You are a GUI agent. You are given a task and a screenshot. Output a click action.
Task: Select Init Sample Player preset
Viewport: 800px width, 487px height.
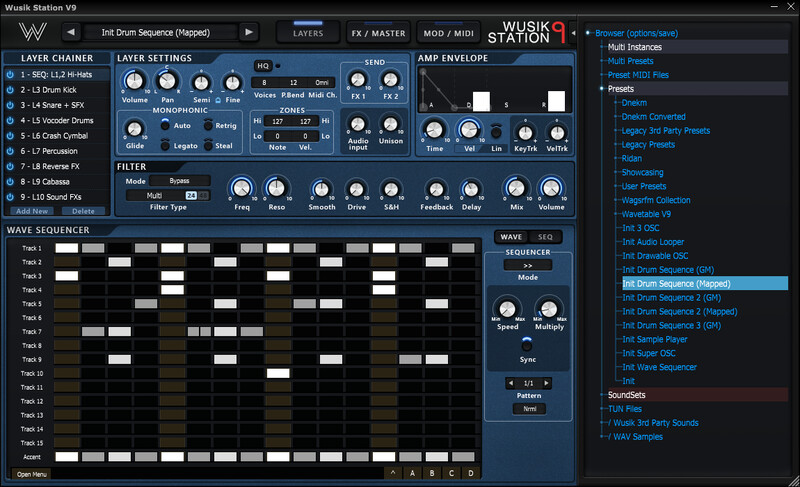[x=655, y=339]
